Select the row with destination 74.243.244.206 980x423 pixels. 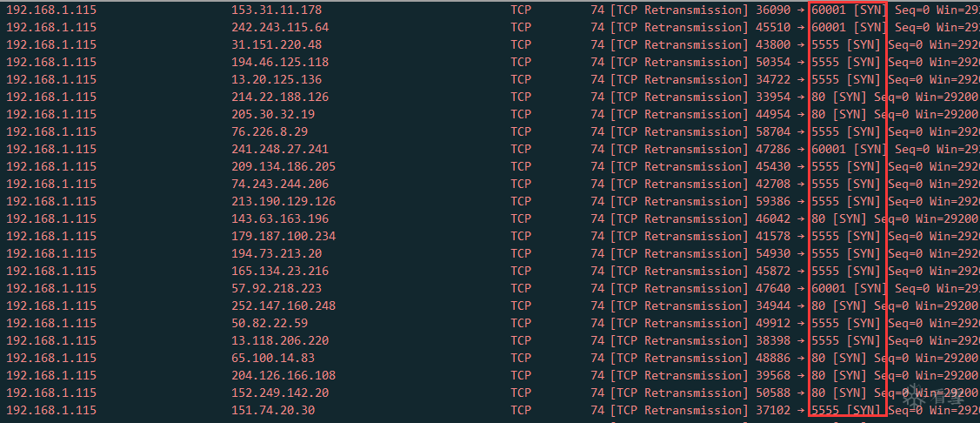click(x=280, y=184)
